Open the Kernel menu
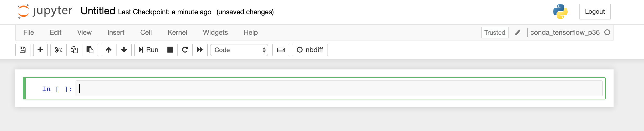This screenshot has width=644, height=131. click(x=177, y=33)
